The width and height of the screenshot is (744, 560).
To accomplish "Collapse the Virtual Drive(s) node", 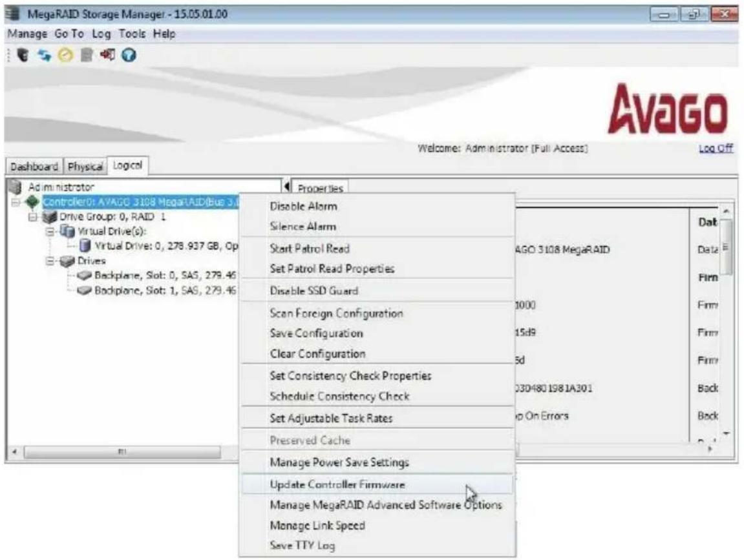I will pyautogui.click(x=50, y=232).
